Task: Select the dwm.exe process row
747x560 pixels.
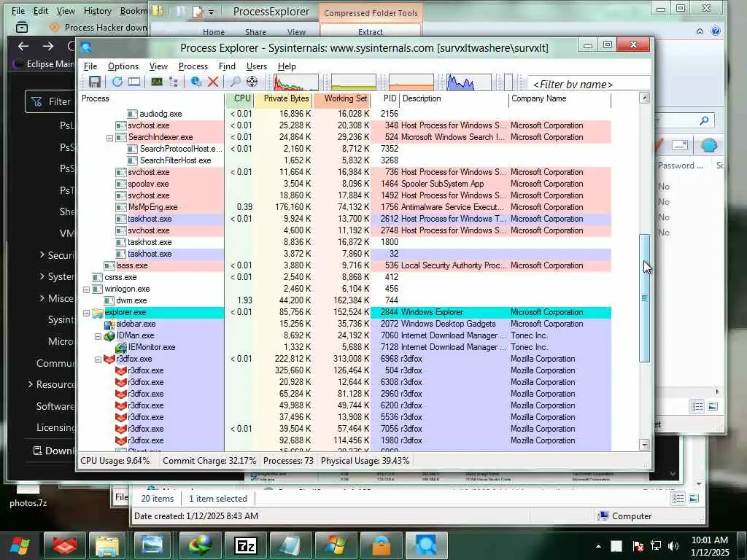Action: 344,300
